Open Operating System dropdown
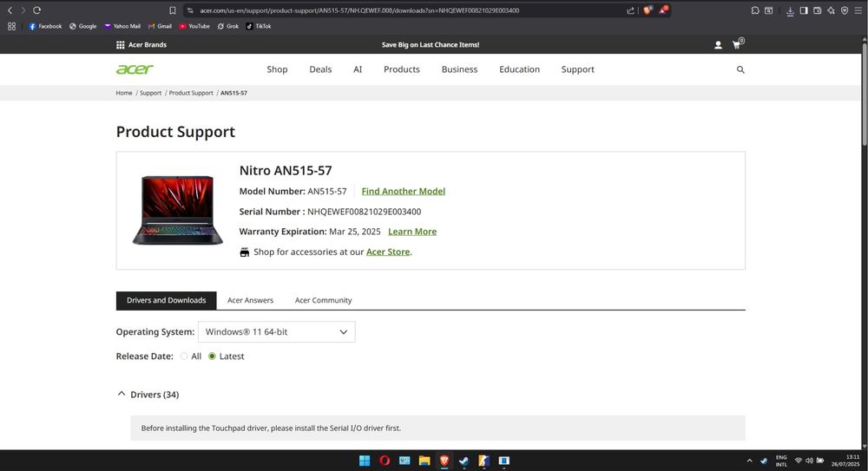Image resolution: width=868 pixels, height=471 pixels. click(276, 332)
